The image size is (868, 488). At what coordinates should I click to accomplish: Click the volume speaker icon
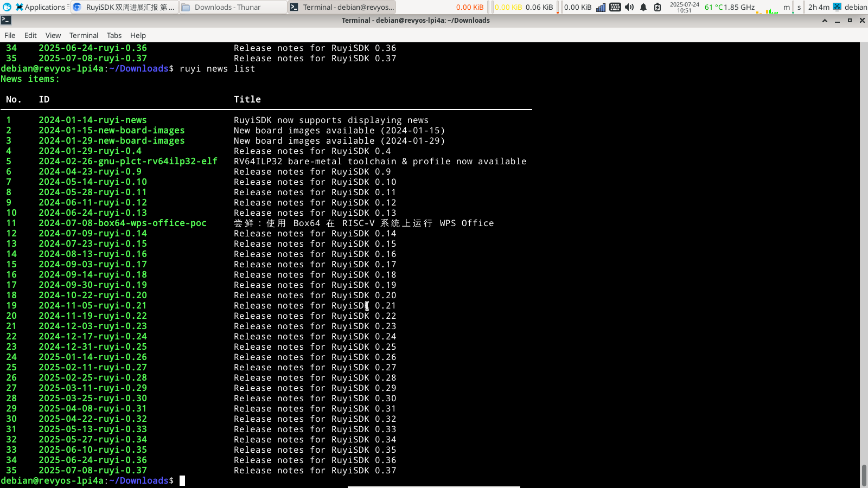(x=629, y=7)
